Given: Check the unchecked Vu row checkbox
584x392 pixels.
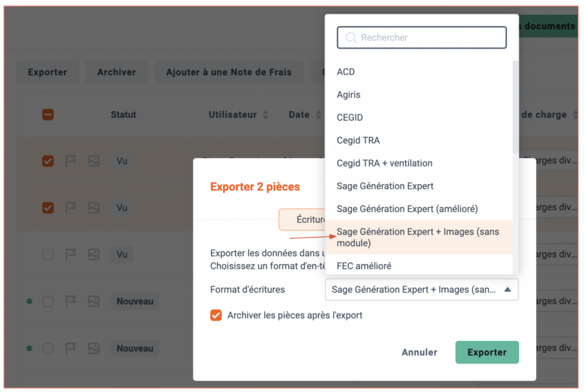Looking at the screenshot, I should point(48,254).
